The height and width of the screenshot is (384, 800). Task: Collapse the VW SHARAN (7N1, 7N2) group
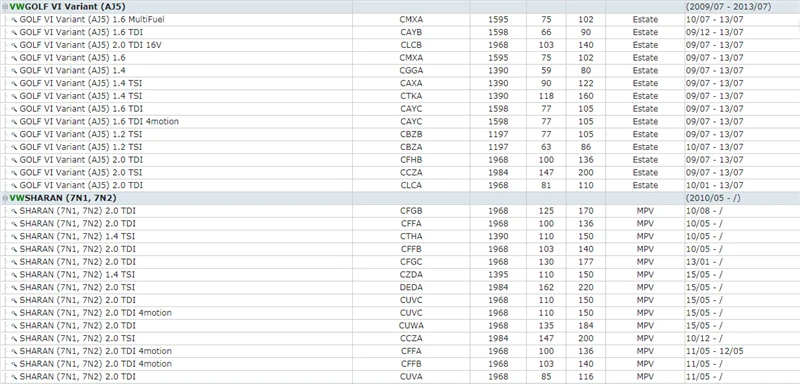coord(5,198)
